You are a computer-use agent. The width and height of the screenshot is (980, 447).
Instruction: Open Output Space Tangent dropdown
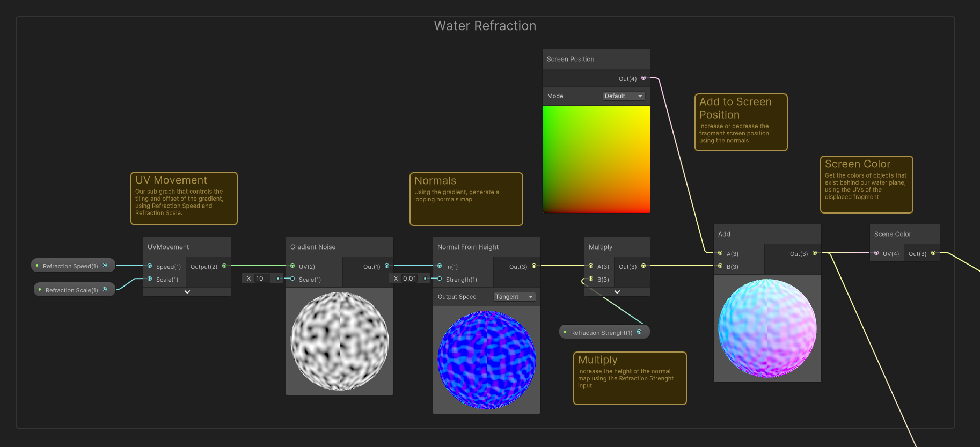pos(514,297)
